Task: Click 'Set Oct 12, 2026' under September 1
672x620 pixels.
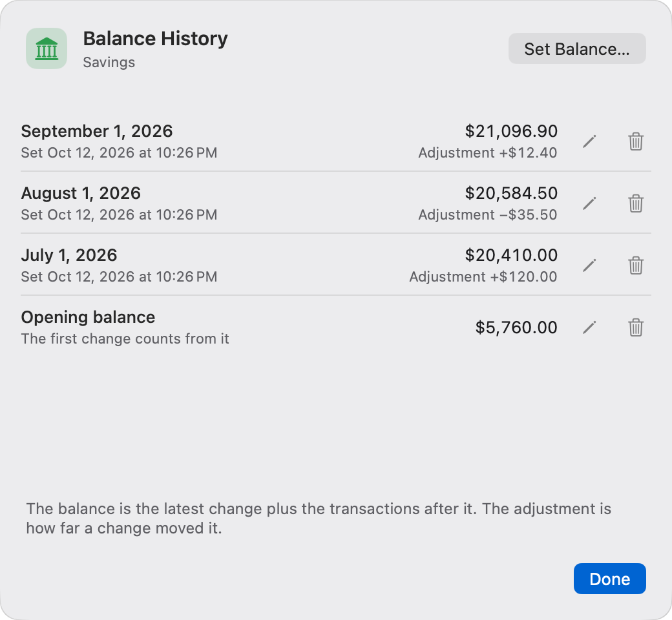Action: coord(119,153)
